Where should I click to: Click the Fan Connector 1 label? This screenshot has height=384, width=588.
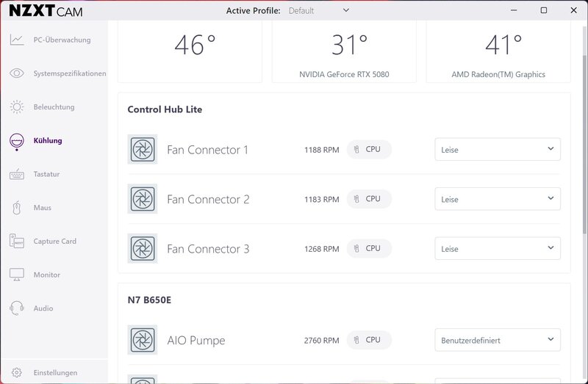(207, 150)
